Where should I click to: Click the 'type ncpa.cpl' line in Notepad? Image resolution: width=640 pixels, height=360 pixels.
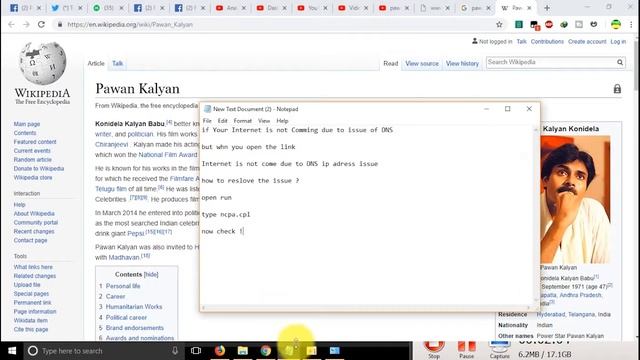(x=226, y=214)
